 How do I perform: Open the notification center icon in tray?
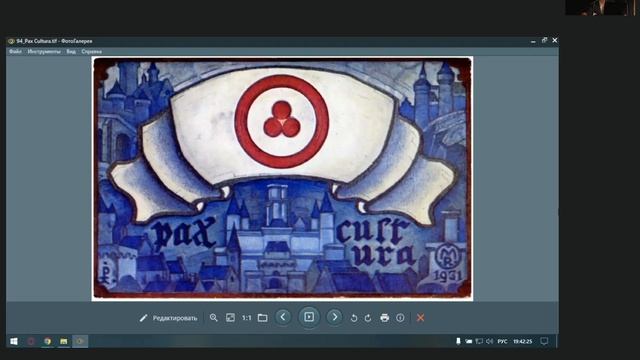click(544, 341)
